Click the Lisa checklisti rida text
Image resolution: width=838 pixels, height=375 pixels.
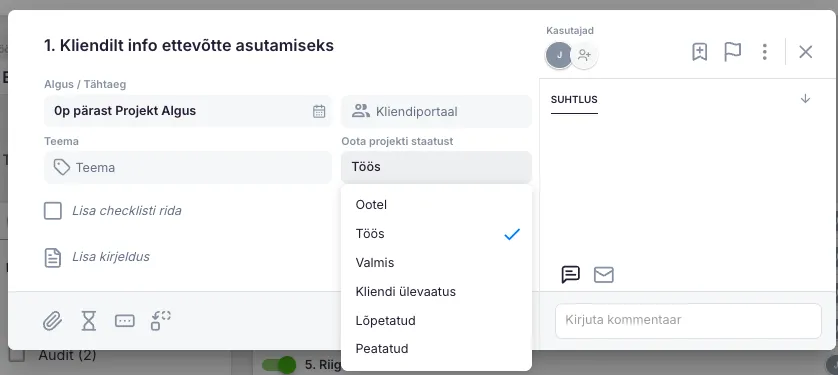[x=127, y=211]
